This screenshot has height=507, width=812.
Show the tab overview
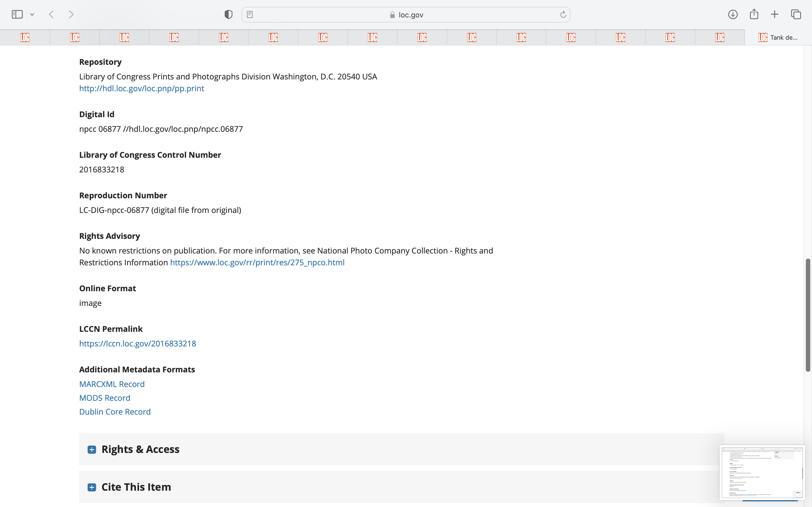(796, 14)
